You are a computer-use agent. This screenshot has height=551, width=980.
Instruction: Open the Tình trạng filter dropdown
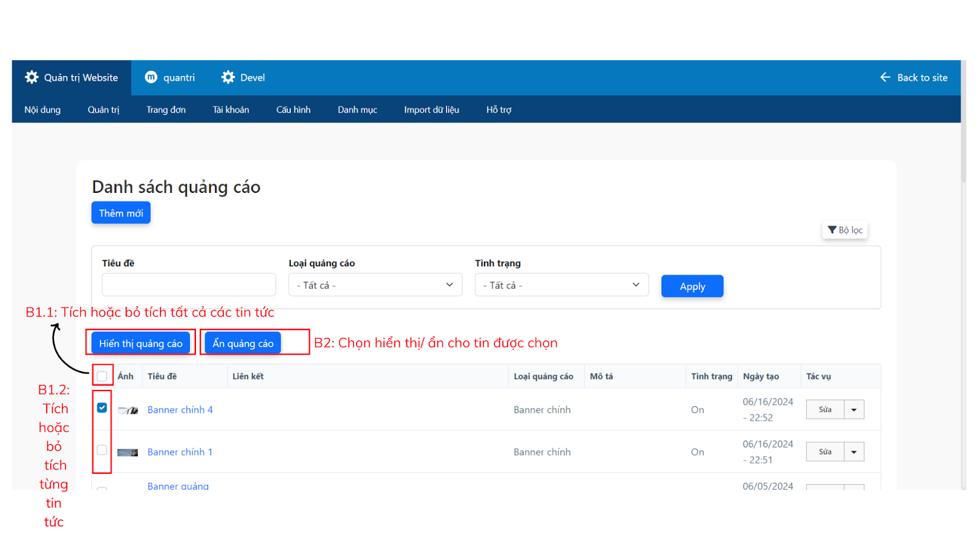click(561, 285)
